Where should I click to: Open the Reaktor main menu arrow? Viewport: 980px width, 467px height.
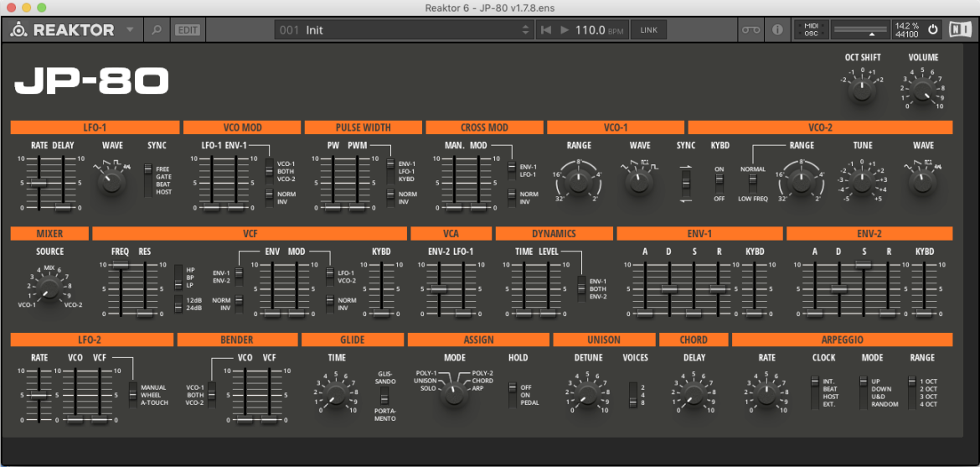129,29
